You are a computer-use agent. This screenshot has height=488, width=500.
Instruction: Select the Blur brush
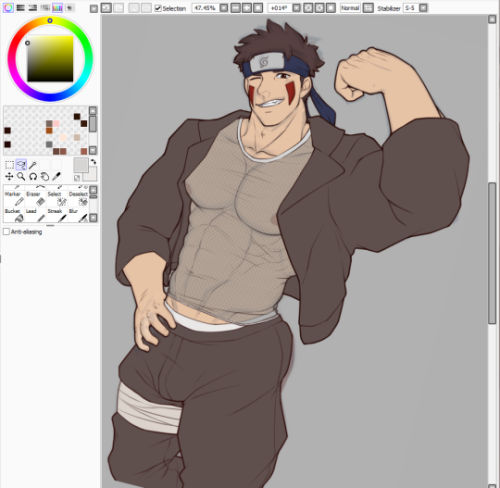click(x=78, y=215)
